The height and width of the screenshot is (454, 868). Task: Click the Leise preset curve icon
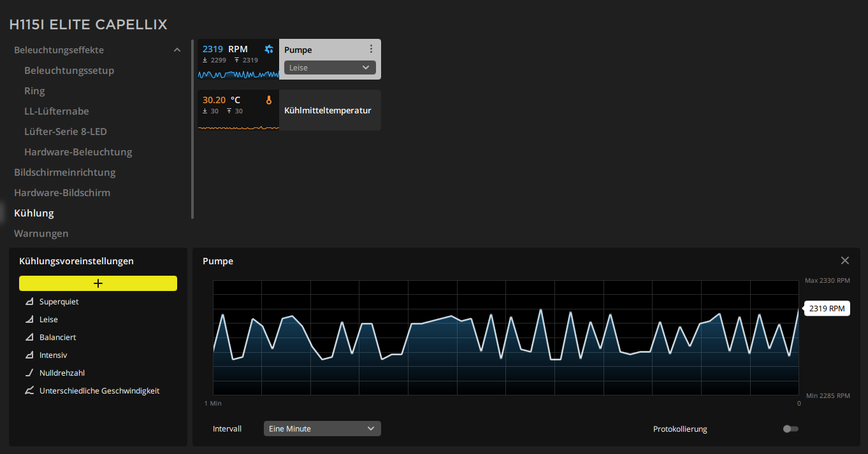coord(29,320)
